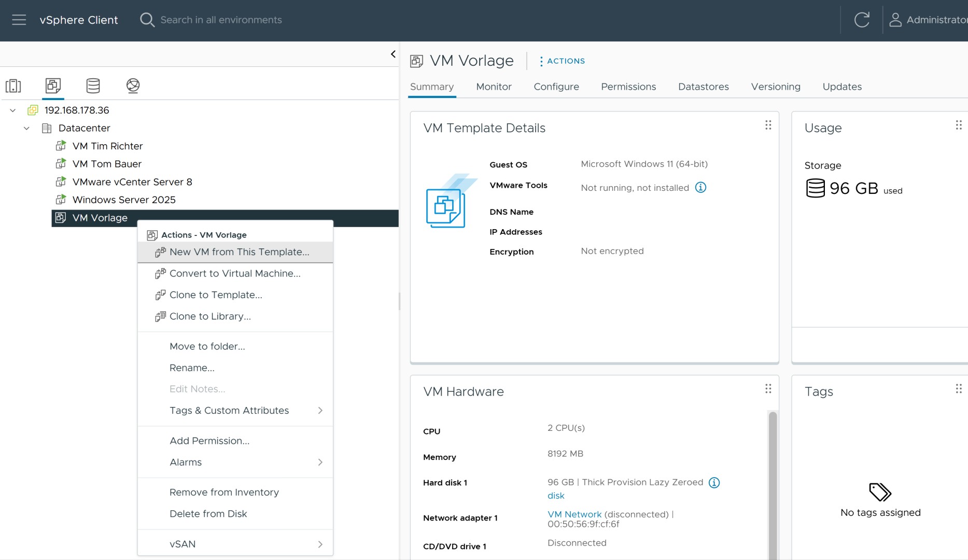968x560 pixels.
Task: Click the Clone to Template icon
Action: click(x=160, y=295)
